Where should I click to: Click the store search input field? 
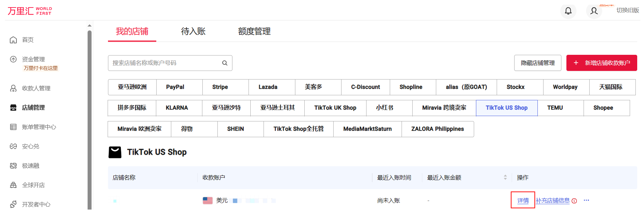click(x=170, y=63)
